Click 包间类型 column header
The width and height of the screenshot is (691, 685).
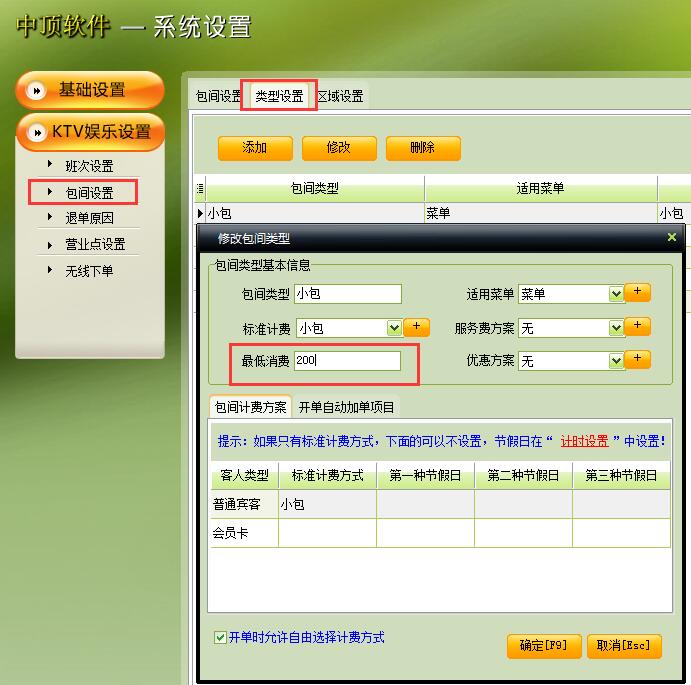(x=315, y=189)
